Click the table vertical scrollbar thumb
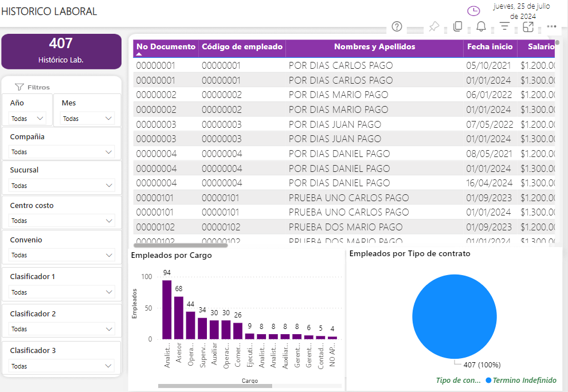 point(557,42)
